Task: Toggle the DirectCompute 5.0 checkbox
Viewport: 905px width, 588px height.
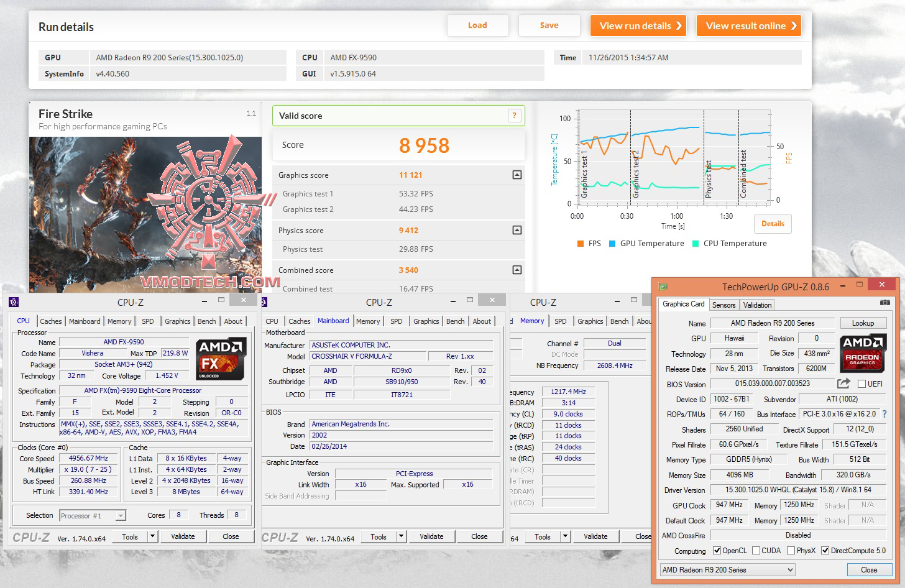Action: click(825, 551)
